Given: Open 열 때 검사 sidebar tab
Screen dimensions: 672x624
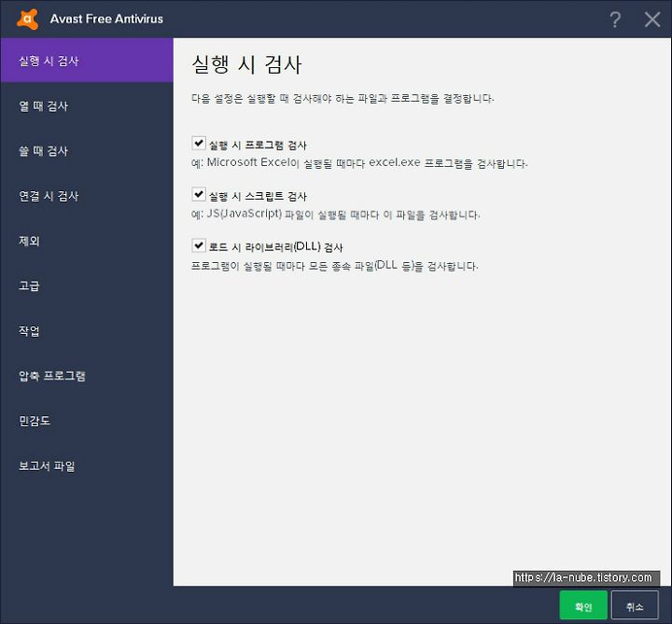Looking at the screenshot, I should pyautogui.click(x=87, y=105).
